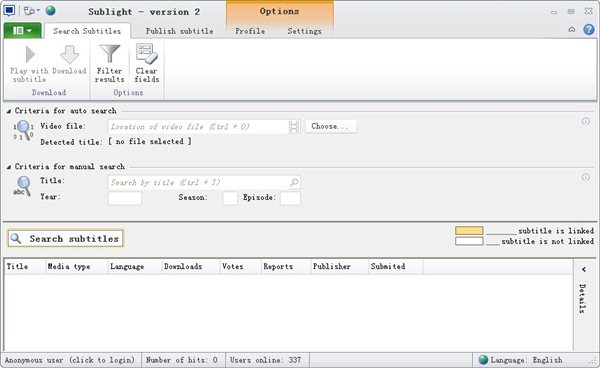Click the Episode input box

(x=290, y=198)
